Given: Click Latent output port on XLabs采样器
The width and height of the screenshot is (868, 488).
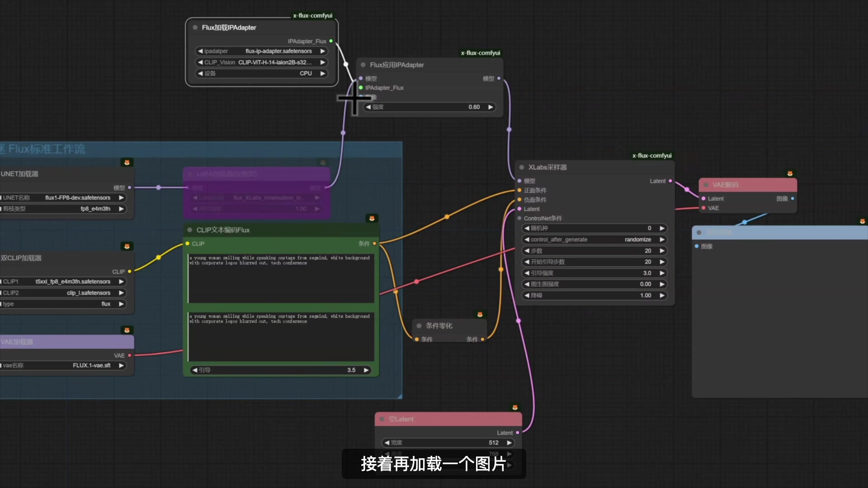Looking at the screenshot, I should coord(670,181).
